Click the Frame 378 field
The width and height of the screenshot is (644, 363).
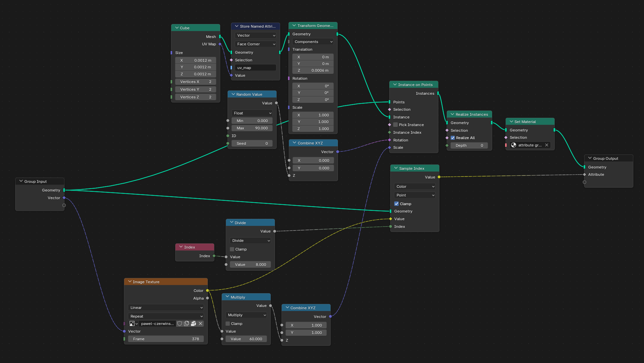[x=166, y=339]
